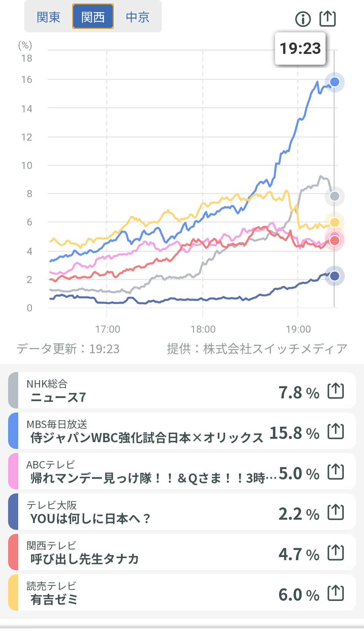
Task: Share the テレビ大阪 2.2% rating
Action: [336, 512]
